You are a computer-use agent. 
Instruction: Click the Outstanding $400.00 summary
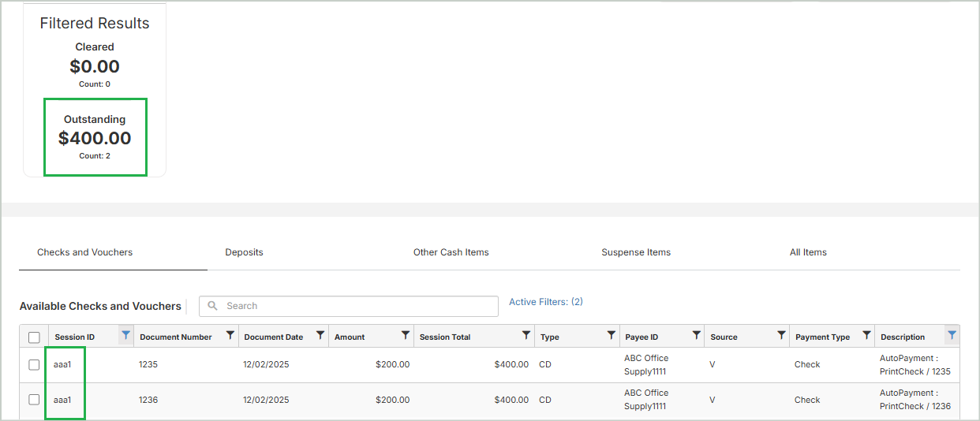pos(95,137)
